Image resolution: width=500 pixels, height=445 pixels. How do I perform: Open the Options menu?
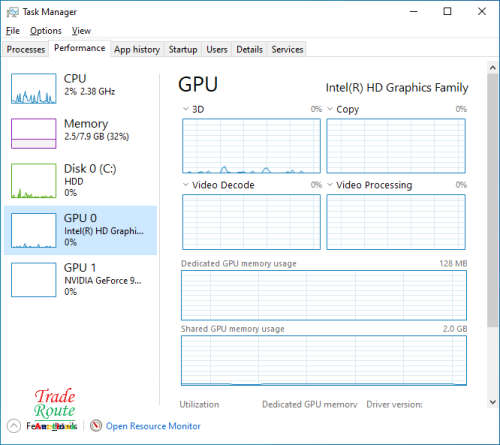[x=46, y=31]
